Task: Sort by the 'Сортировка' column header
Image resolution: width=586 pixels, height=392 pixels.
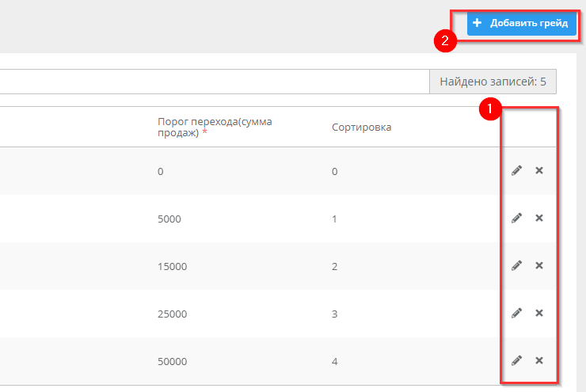Action: [x=361, y=127]
